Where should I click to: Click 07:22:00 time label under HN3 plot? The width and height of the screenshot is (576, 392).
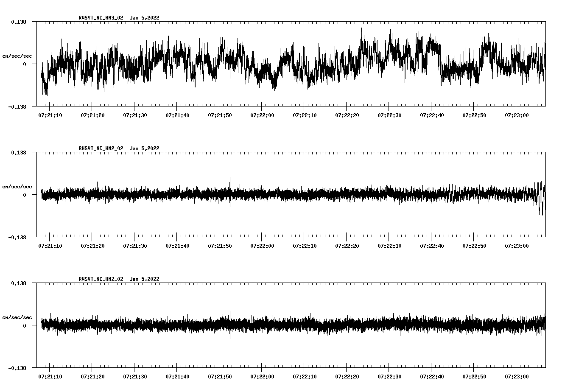[262, 115]
